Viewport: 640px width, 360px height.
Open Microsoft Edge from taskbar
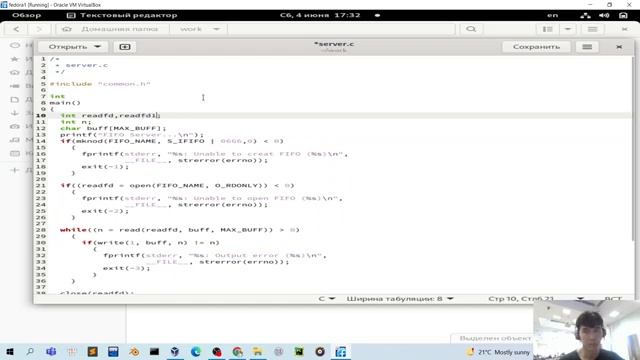196,351
